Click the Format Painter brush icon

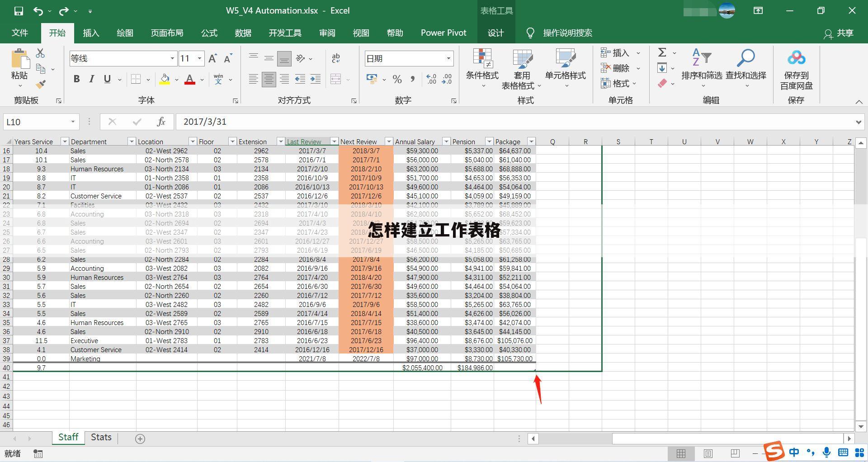pos(41,84)
